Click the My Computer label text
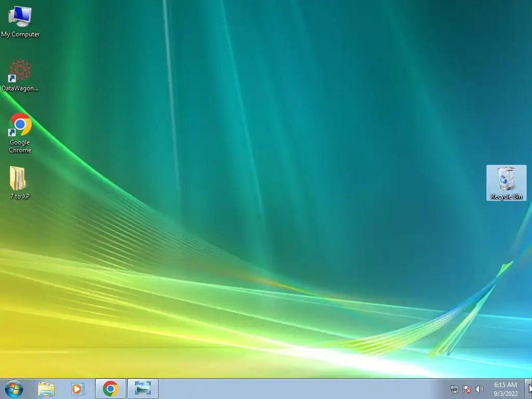532x399 pixels. pos(20,34)
